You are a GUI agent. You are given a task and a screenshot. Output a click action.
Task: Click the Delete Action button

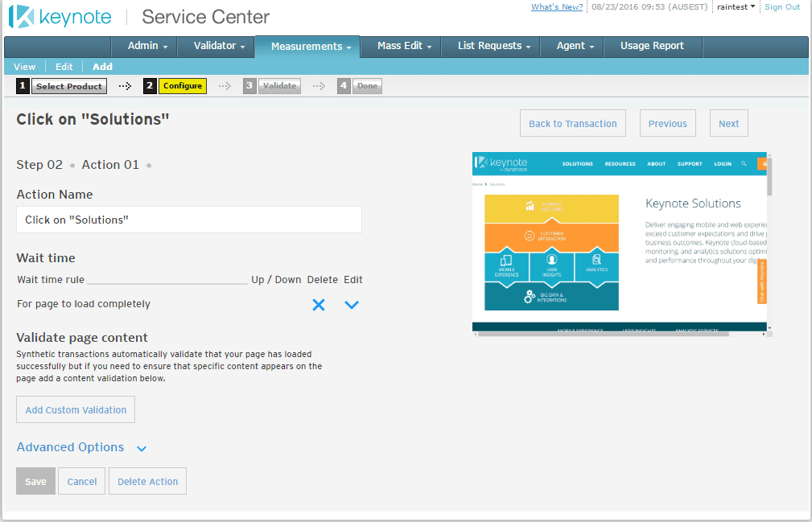point(147,481)
